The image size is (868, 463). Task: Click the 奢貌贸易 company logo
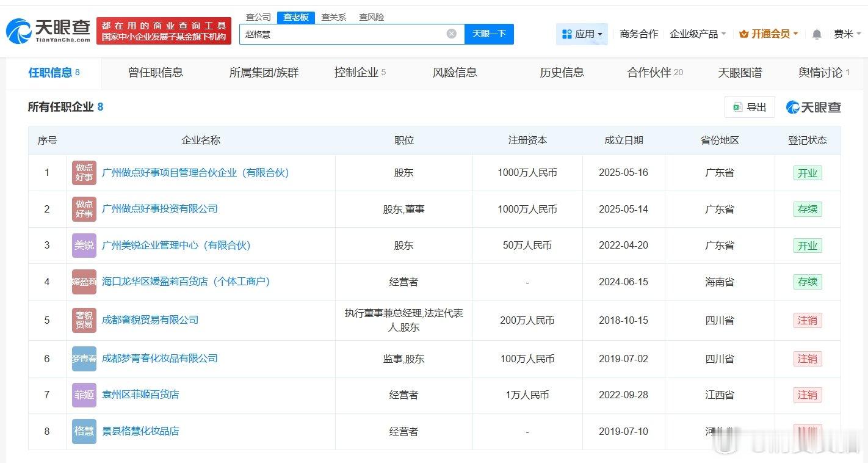[84, 320]
